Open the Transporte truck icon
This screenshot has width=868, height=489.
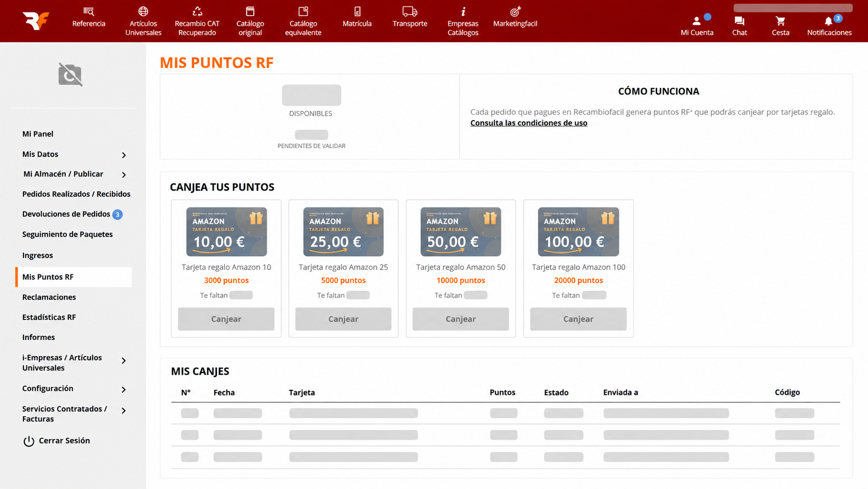pos(410,11)
